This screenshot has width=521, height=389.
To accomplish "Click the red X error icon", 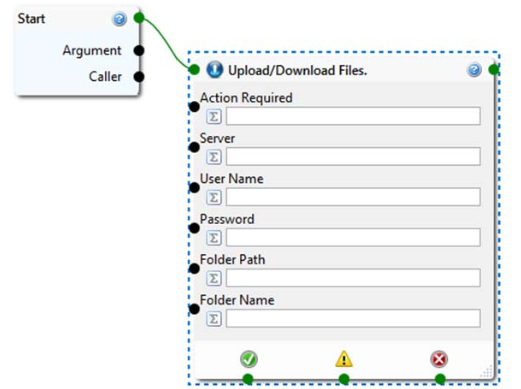I will point(439,359).
